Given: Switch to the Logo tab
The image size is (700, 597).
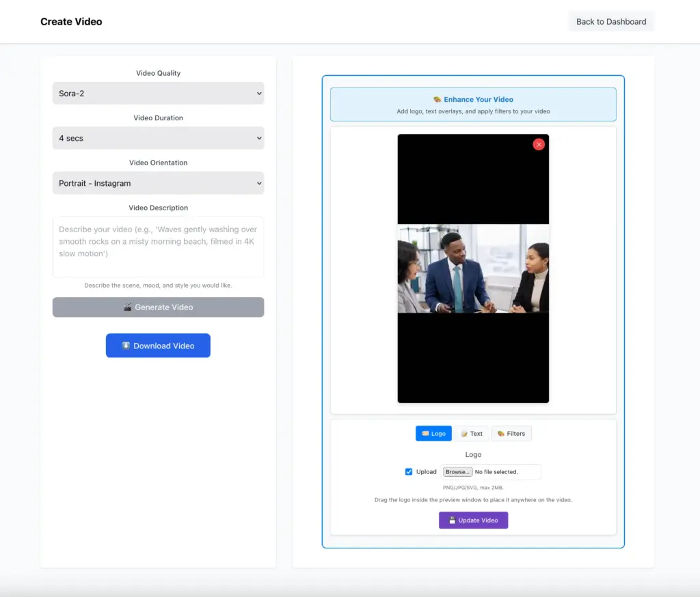Looking at the screenshot, I should coord(433,434).
